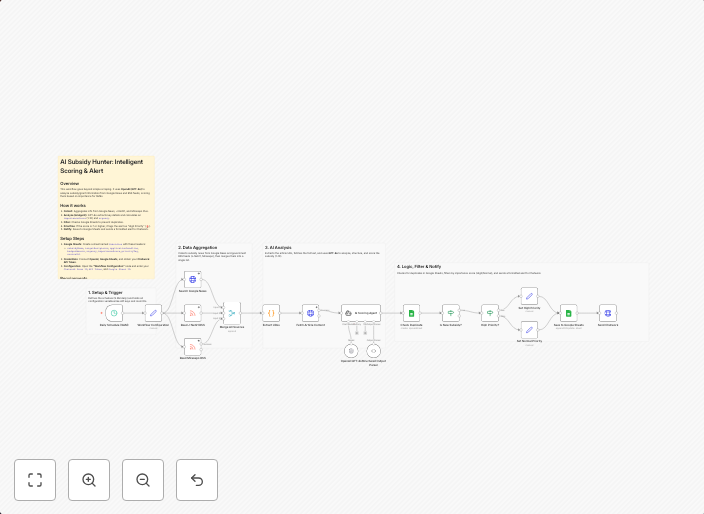The width and height of the screenshot is (704, 514).
Task: Click the '1. Setup & Trigger' sticky heading
Action: tap(106, 293)
